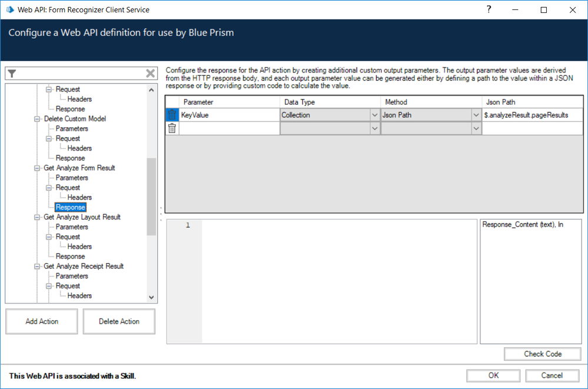Screen dimensions: 588x389
Task: Open the empty row's Data Type dropdown
Action: [x=375, y=128]
